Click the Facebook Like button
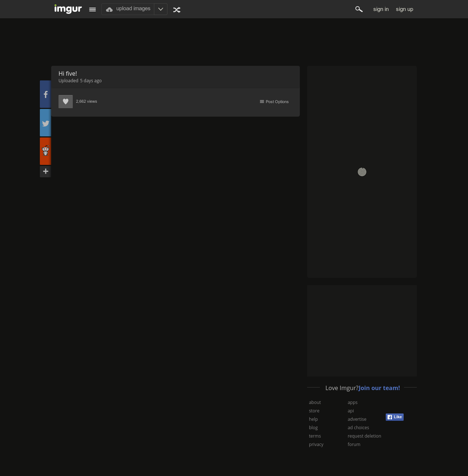Viewport: 468px width, 476px height. pyautogui.click(x=395, y=417)
